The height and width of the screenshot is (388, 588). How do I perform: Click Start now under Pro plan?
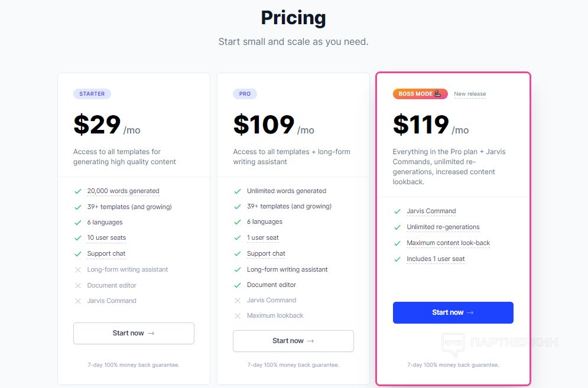point(293,341)
